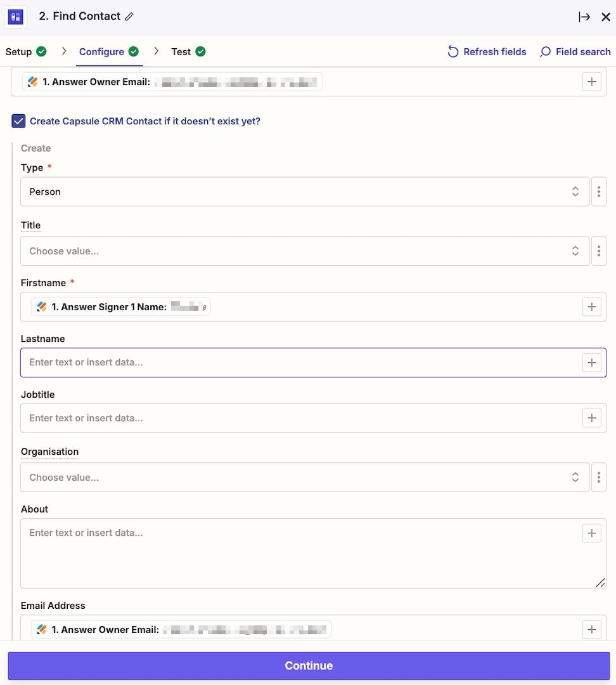Image resolution: width=616 pixels, height=685 pixels.
Task: Open the Type dropdown showing Person
Action: (305, 192)
